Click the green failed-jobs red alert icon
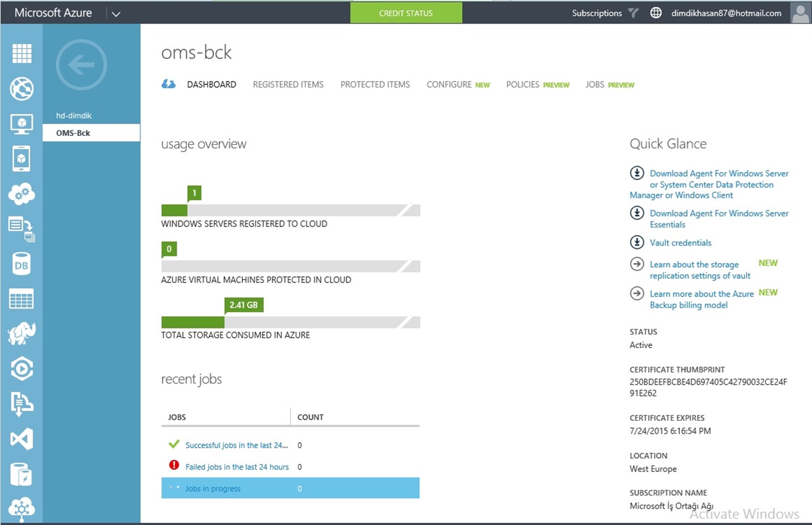Screen dimensions: 812x525 [x=174, y=465]
